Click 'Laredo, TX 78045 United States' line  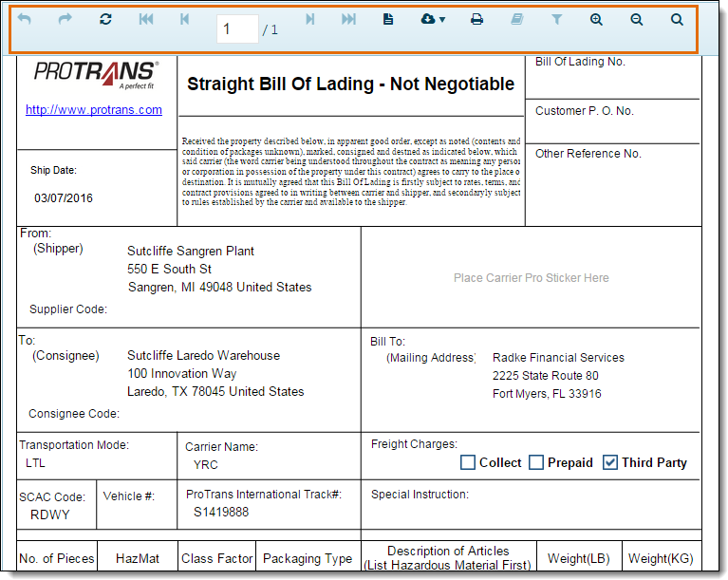pyautogui.click(x=215, y=392)
